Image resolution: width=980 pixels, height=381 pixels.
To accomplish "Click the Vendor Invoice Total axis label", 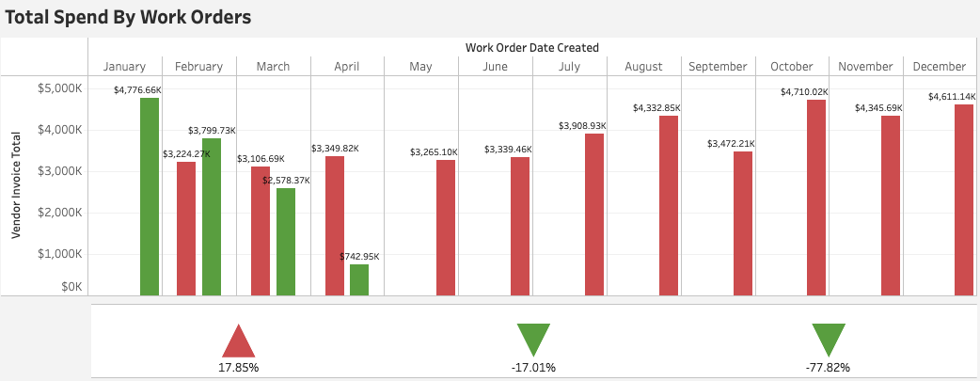I will click(x=16, y=183).
